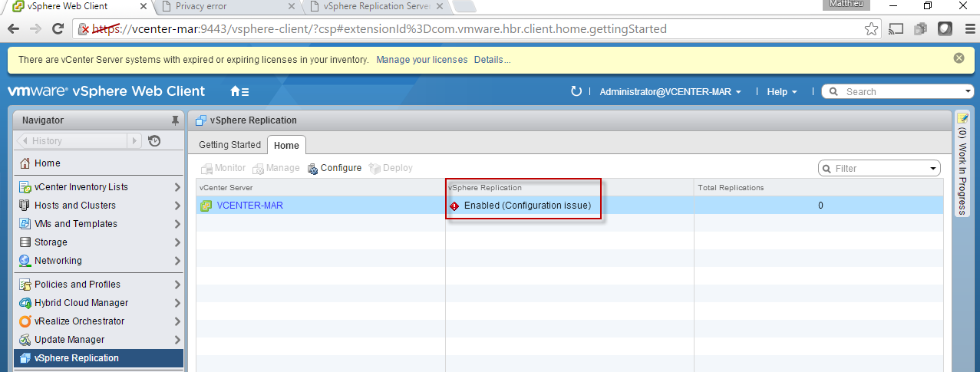Image resolution: width=980 pixels, height=372 pixels.
Task: Click Policies and Profiles icon
Action: click(25, 285)
